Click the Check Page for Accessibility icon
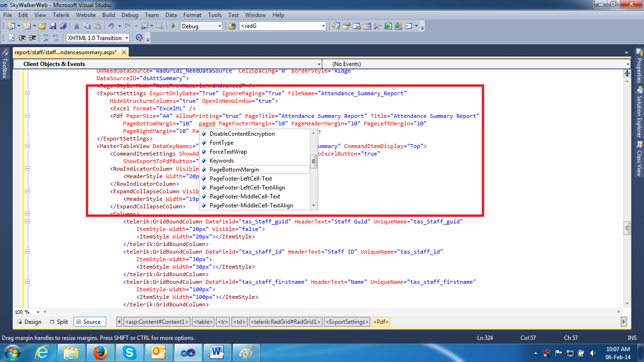Screen dimensions: 644x362 139,38
